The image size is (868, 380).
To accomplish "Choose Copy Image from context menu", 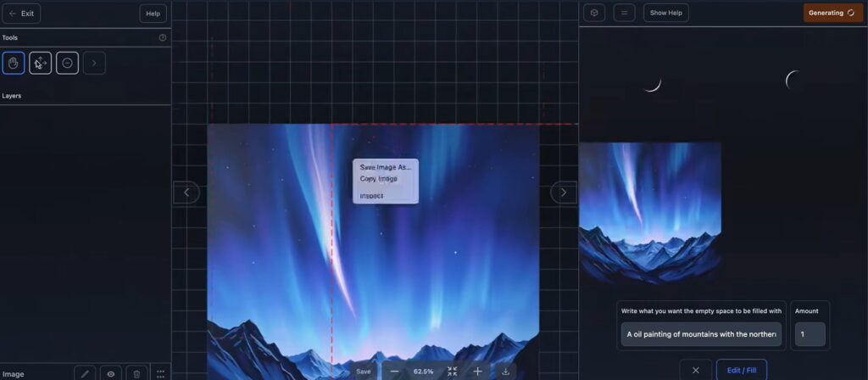I will [x=378, y=179].
